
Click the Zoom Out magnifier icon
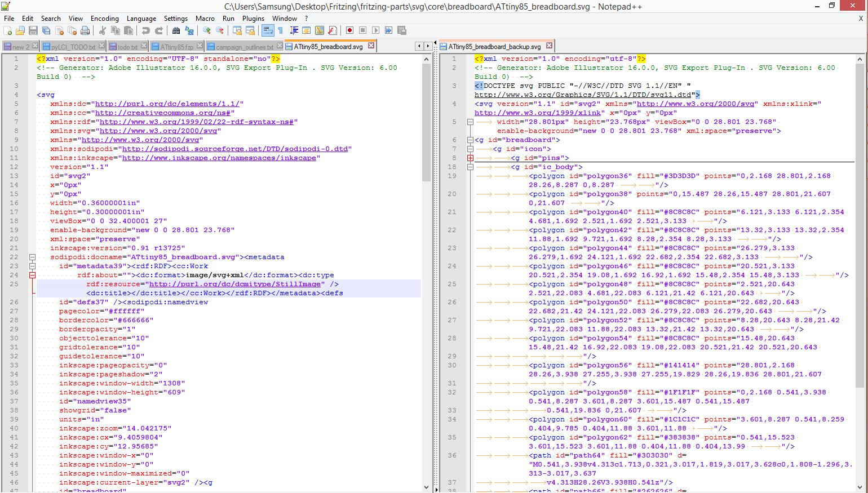[220, 30]
